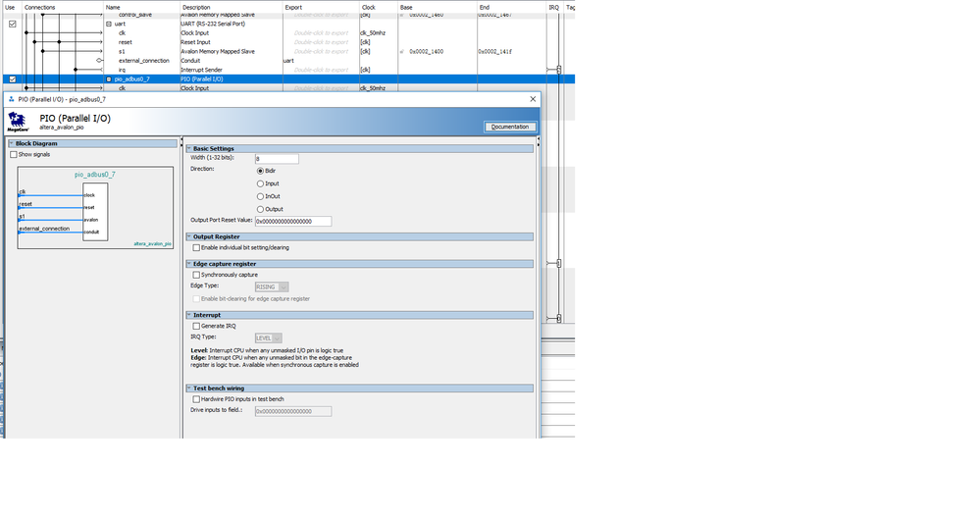Click the Width (1-32 bits) input field
Viewport: 980px width, 519px height.
tap(277, 159)
